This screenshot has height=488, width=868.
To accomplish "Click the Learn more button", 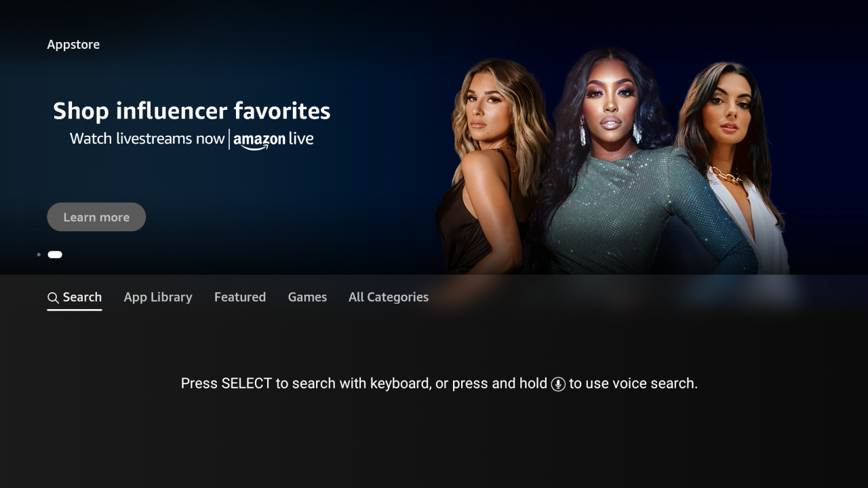I will tap(96, 217).
